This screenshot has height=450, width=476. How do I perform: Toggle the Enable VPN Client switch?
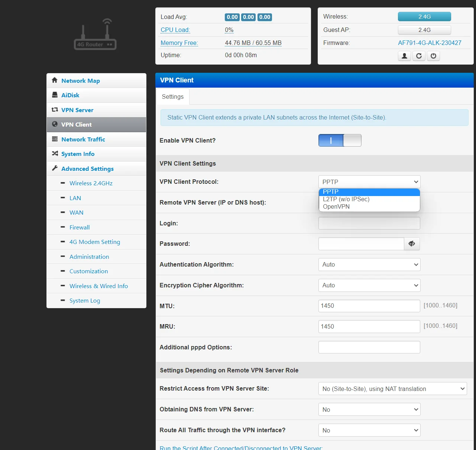340,140
